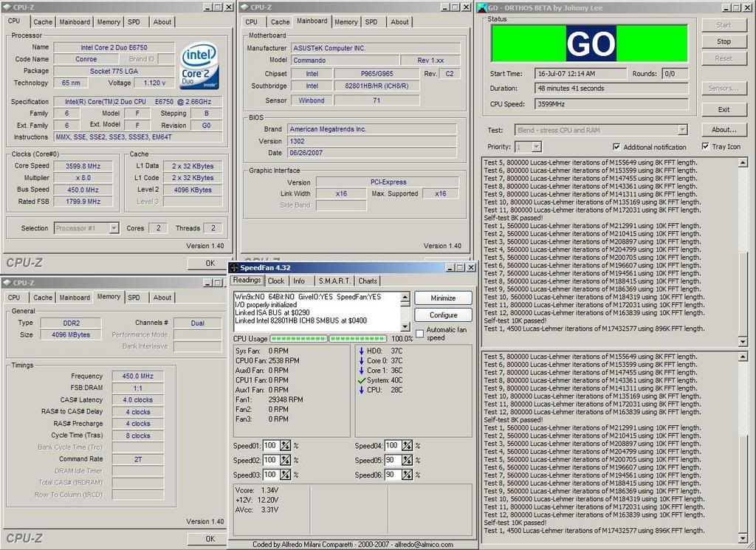The width and height of the screenshot is (756, 550).
Task: Click the 06/26/2007 BIOS date value
Action: tap(372, 153)
